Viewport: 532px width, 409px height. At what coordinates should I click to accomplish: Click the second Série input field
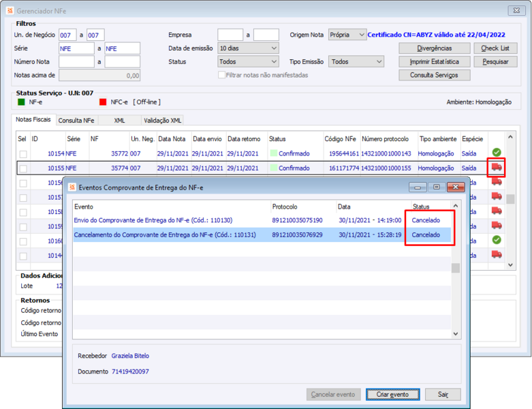(x=122, y=48)
